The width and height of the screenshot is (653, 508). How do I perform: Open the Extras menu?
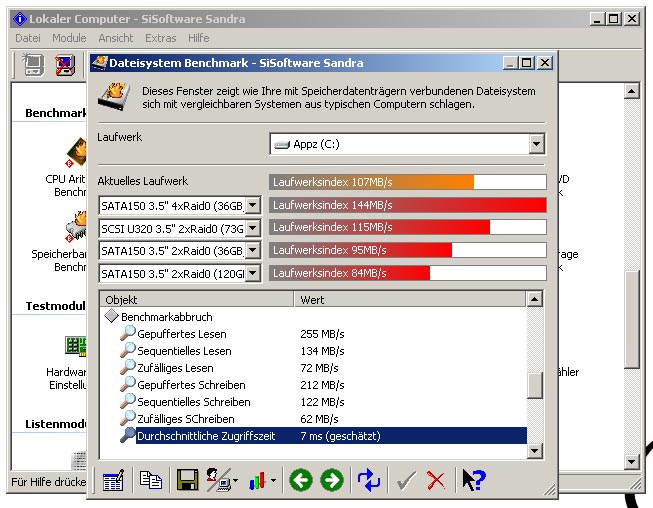pos(161,38)
